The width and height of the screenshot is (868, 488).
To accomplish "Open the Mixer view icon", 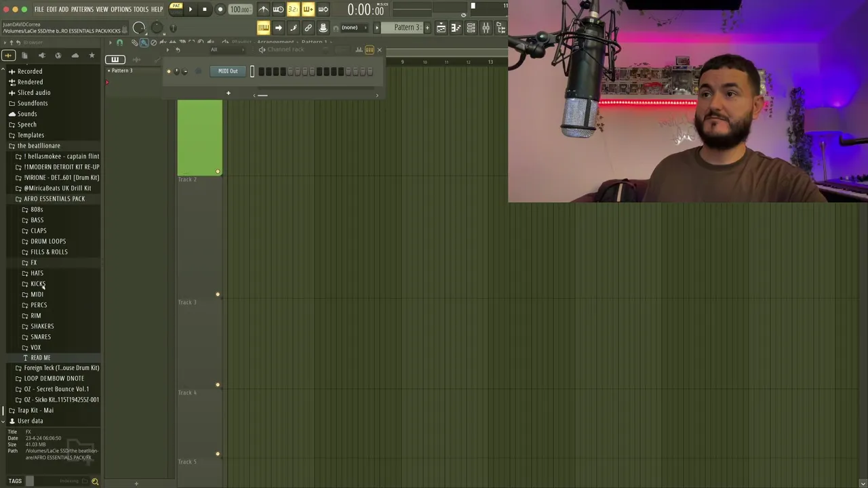I will [x=486, y=28].
